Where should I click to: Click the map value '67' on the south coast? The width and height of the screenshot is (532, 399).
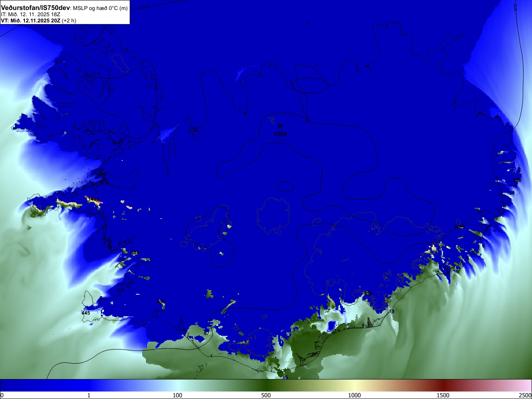coord(206,333)
